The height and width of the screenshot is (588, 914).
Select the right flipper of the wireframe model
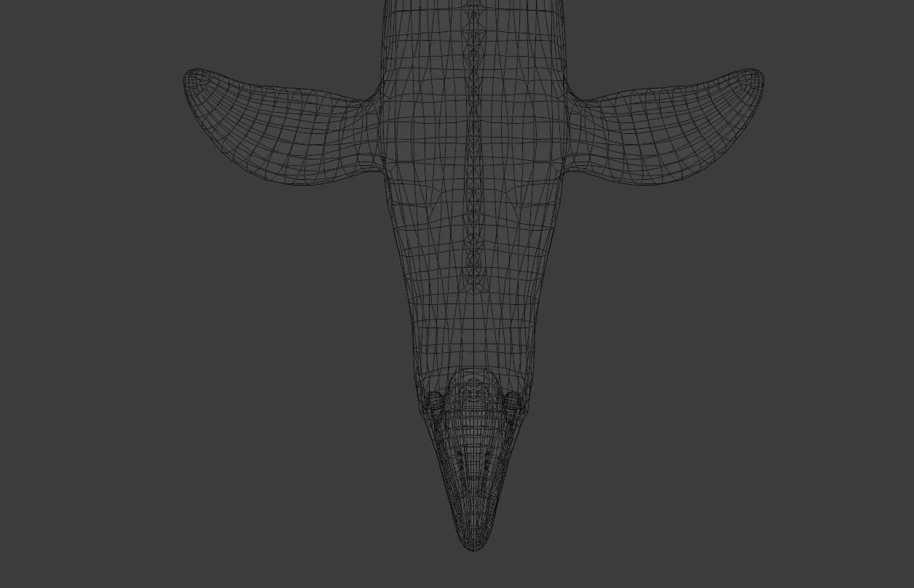click(x=665, y=127)
